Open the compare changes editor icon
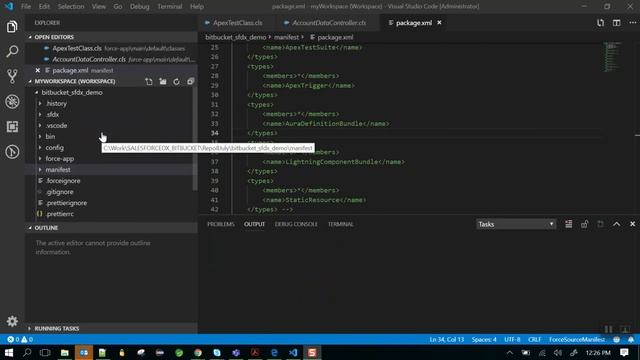 tap(600, 23)
